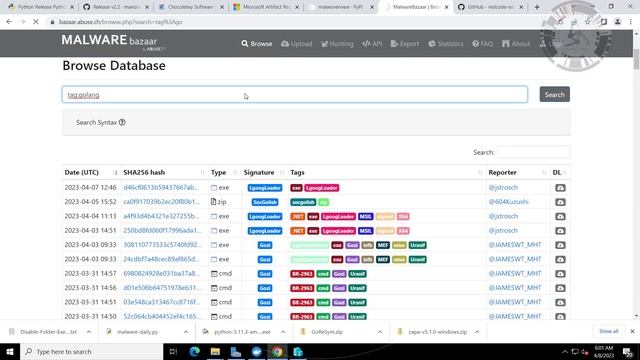The width and height of the screenshot is (640, 360).
Task: Sort table by SHA256 hash column
Action: [164, 173]
